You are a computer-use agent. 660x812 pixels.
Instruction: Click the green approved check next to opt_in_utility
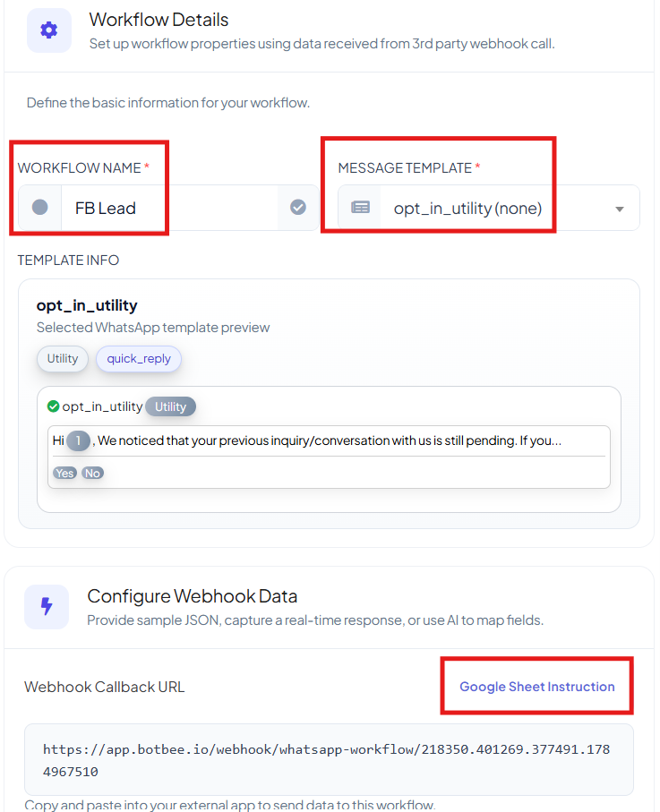tap(53, 406)
